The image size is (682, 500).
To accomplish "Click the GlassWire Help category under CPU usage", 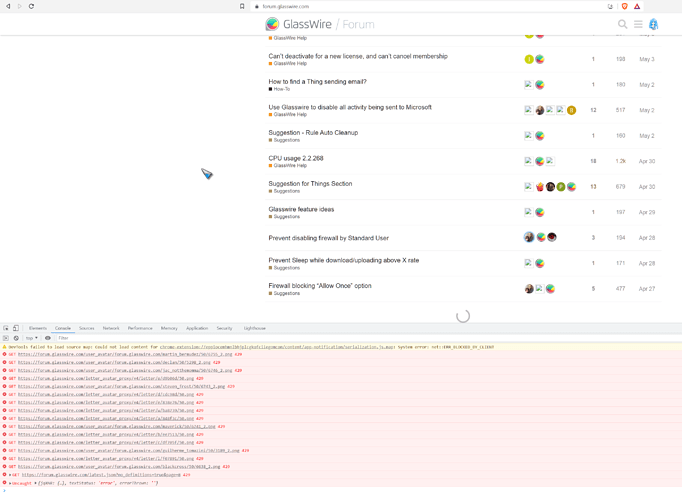I will (x=288, y=166).
